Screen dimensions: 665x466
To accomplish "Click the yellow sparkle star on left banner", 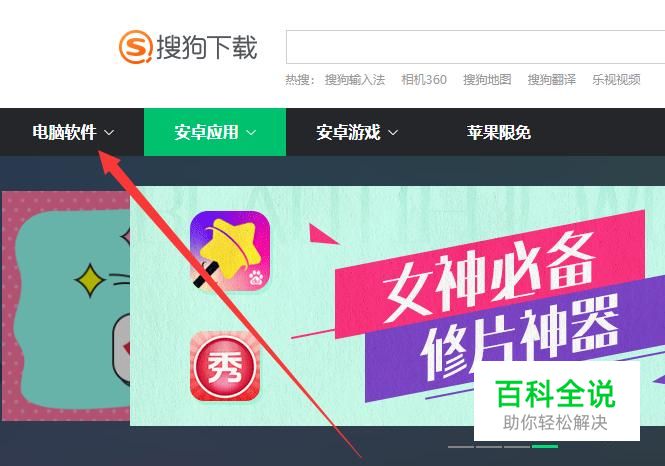I will [x=90, y=280].
